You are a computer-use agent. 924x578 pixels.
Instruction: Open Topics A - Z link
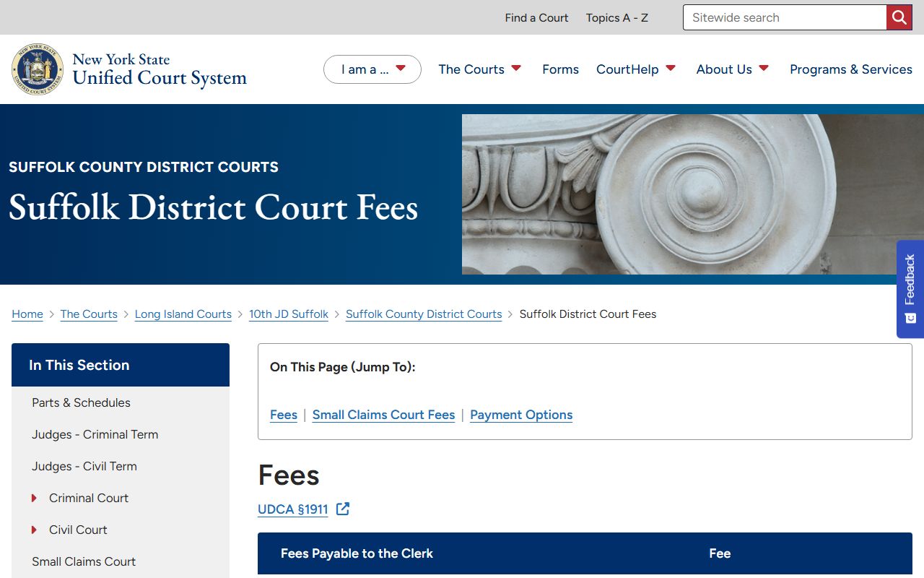click(x=617, y=17)
